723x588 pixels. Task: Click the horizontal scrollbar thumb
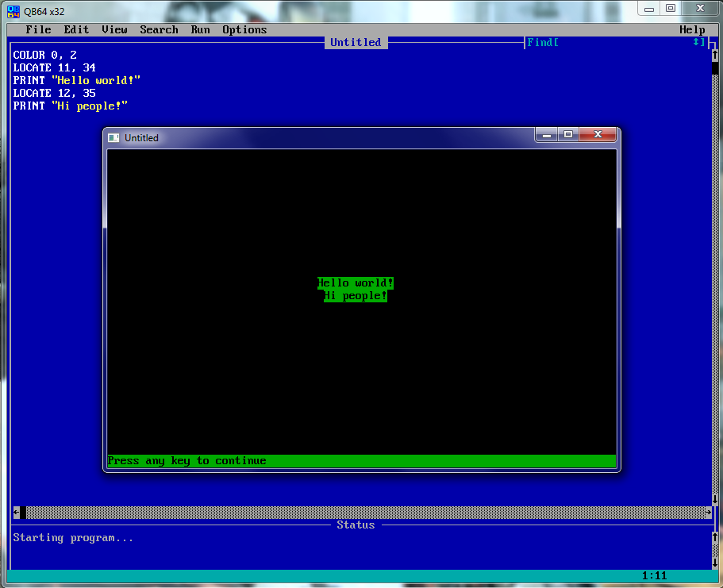click(x=22, y=513)
